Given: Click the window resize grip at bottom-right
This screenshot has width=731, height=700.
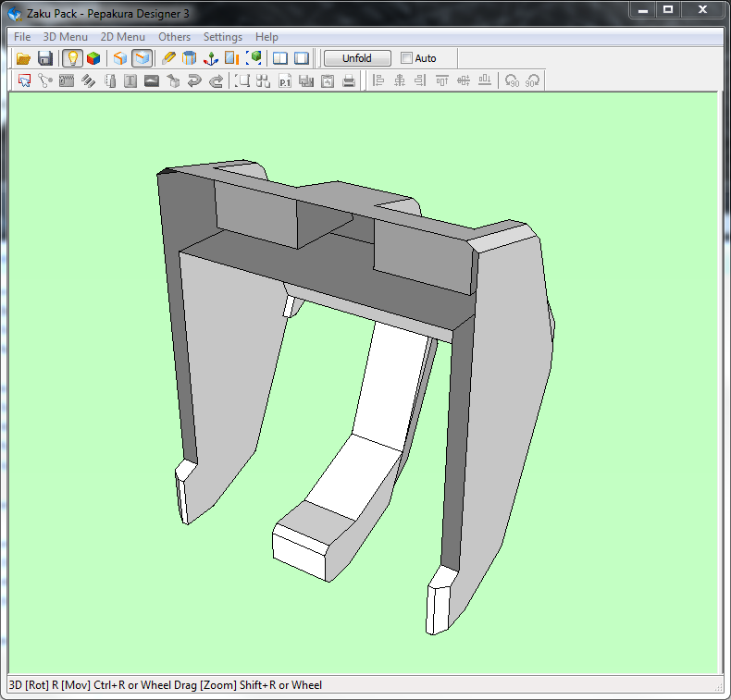Looking at the screenshot, I should tap(718, 686).
